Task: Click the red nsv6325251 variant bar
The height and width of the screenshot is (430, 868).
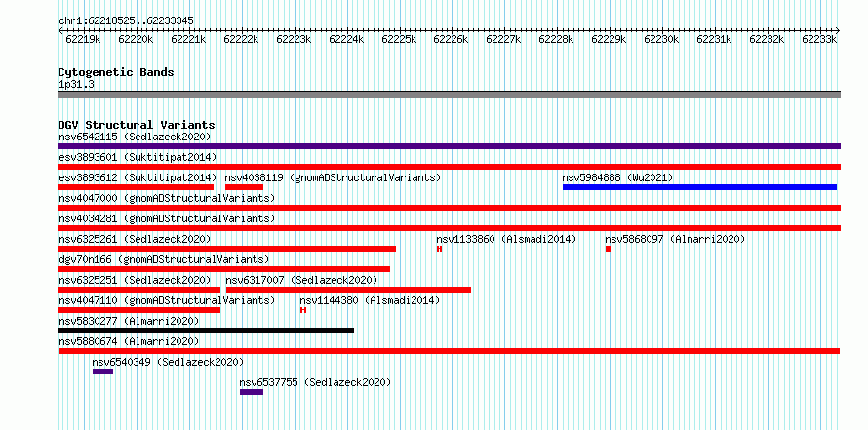Action: click(x=138, y=290)
